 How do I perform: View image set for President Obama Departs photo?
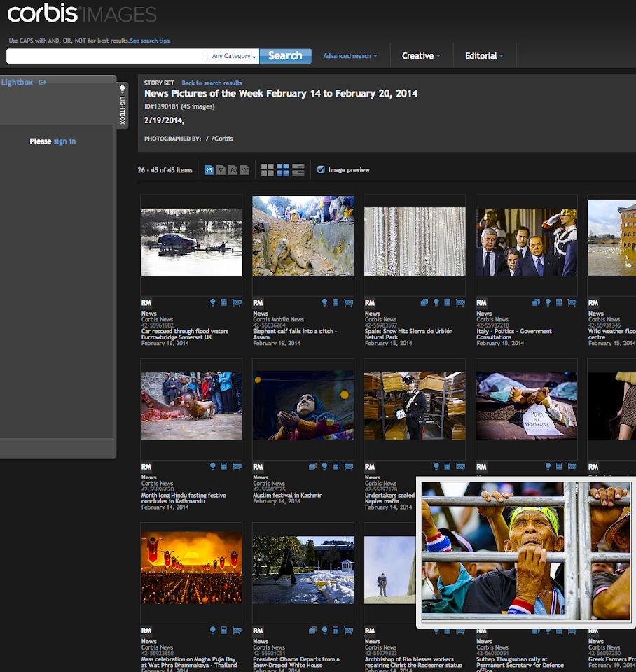312,631
